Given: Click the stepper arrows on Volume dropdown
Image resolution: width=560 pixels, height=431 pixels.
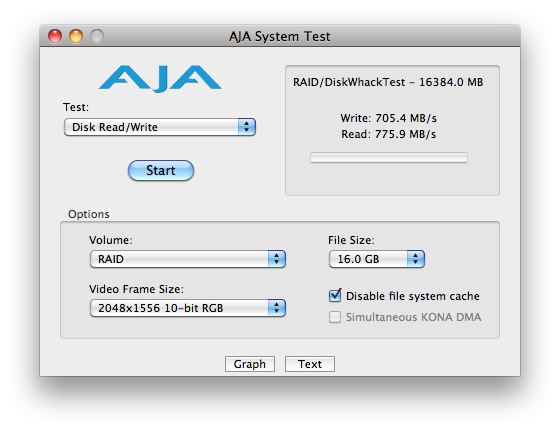Looking at the screenshot, I should [x=276, y=259].
